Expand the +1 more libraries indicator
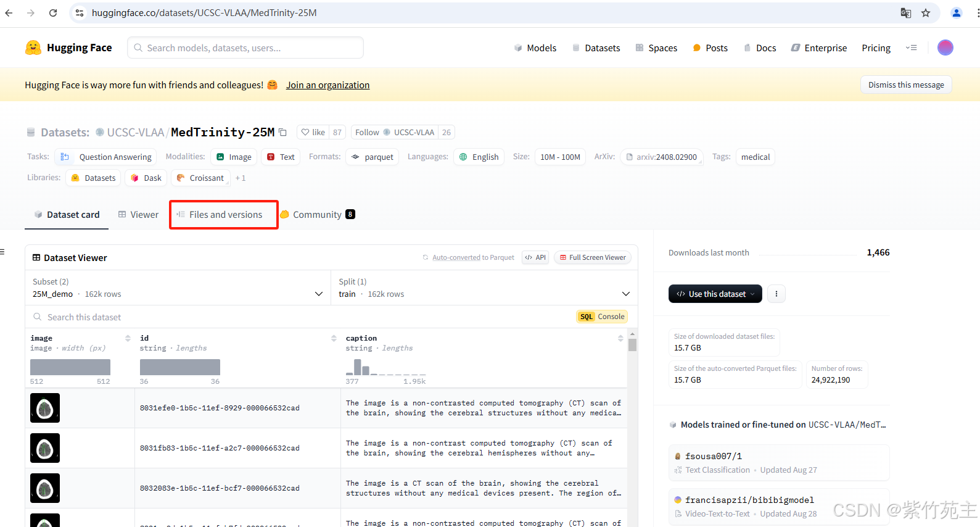The width and height of the screenshot is (980, 527). pyautogui.click(x=241, y=178)
